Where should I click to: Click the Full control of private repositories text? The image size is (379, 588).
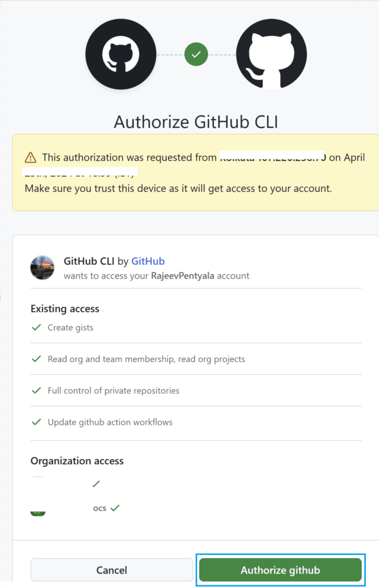pos(114,390)
